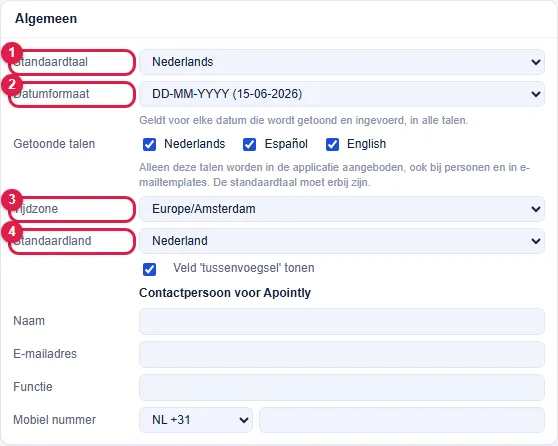Uncheck the Nederlands language checkbox
The width and height of the screenshot is (558, 446).
[x=149, y=145]
